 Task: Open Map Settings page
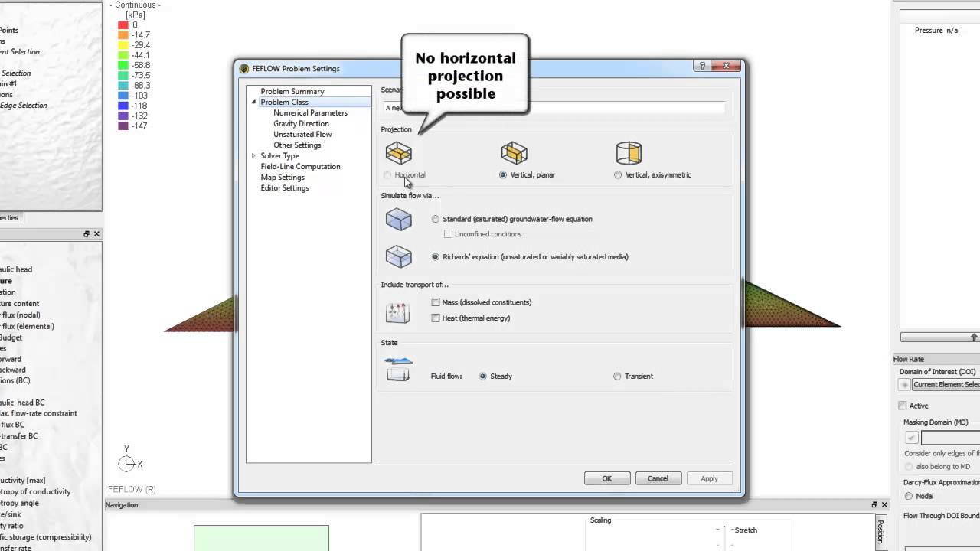(x=283, y=178)
